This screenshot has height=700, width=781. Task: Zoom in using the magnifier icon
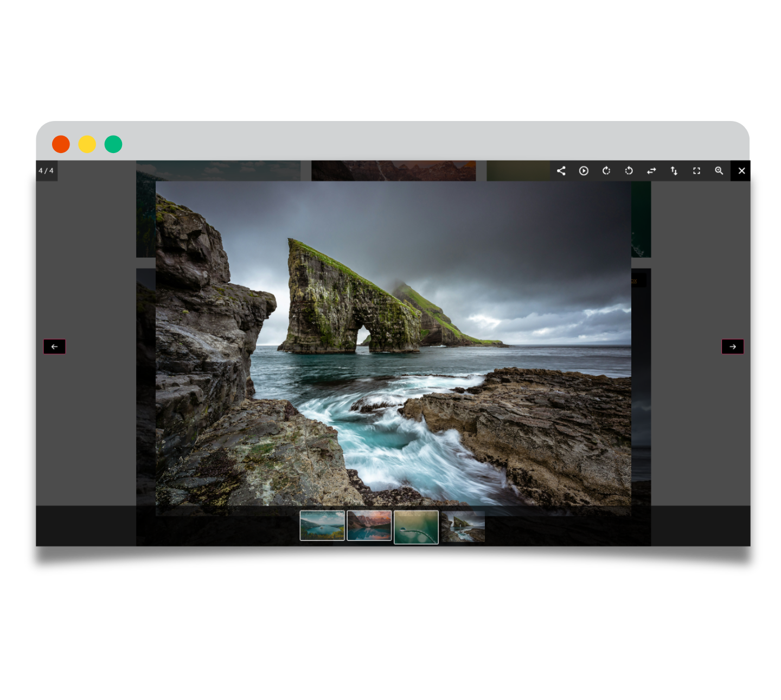coord(719,171)
